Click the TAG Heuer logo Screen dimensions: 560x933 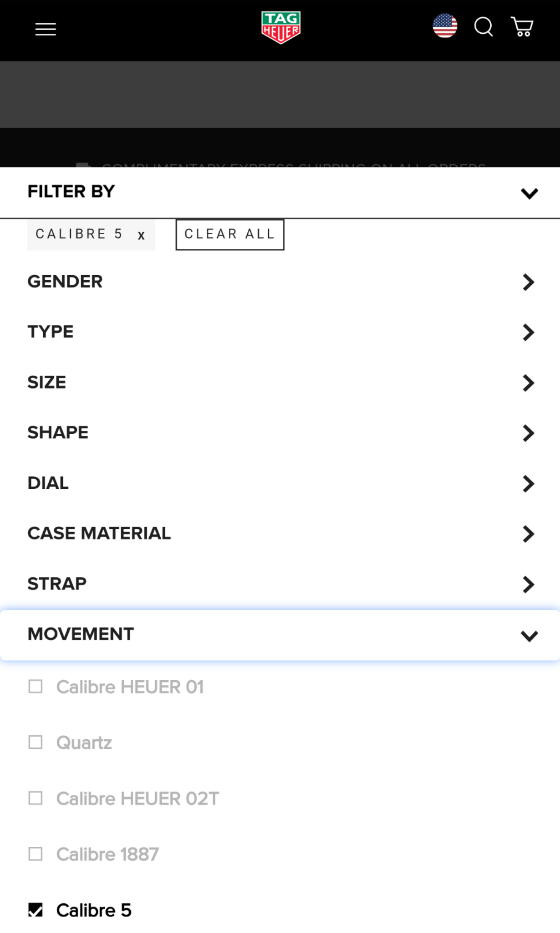pos(280,28)
